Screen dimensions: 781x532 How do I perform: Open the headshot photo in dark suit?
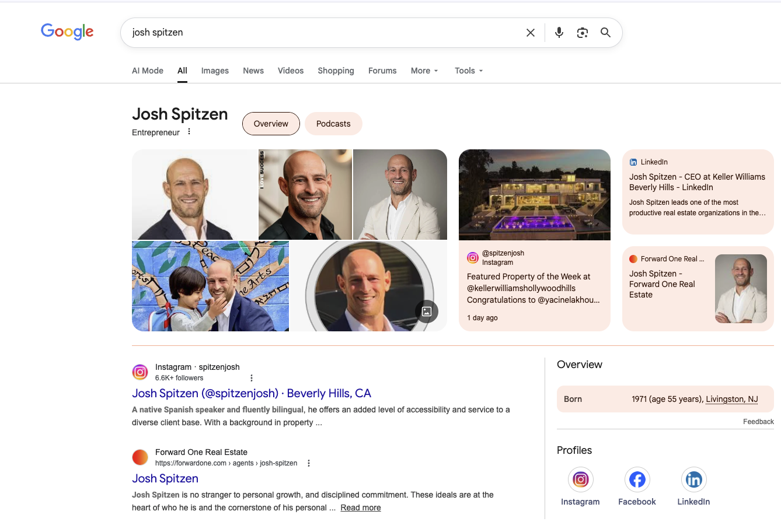pos(194,194)
